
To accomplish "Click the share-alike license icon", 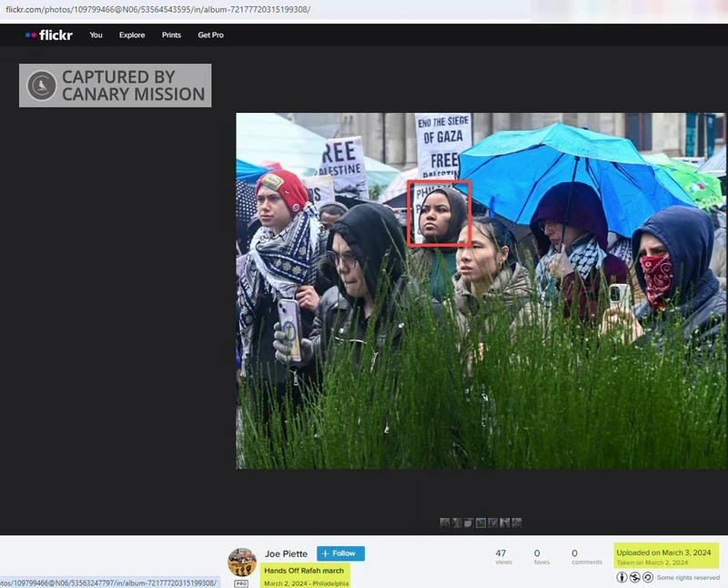I will click(x=646, y=577).
